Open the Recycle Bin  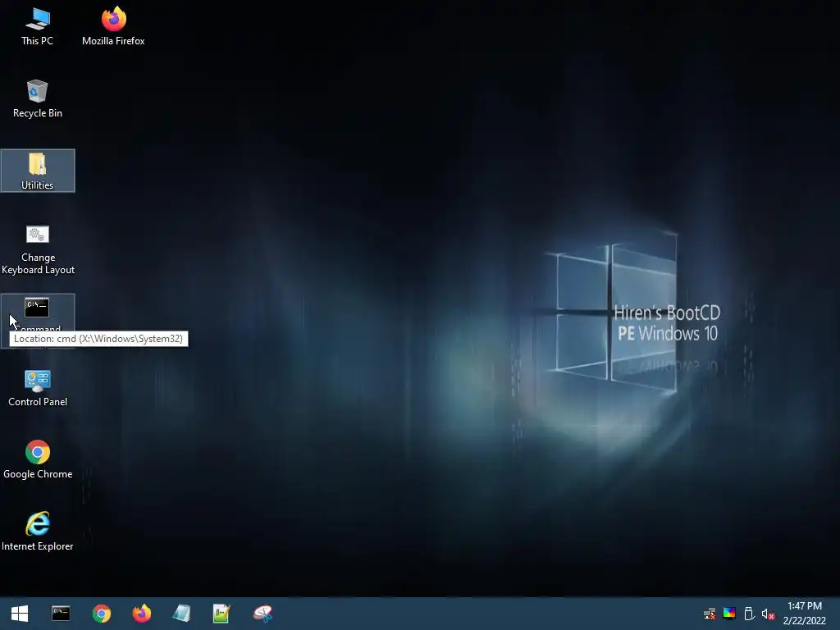[37, 99]
